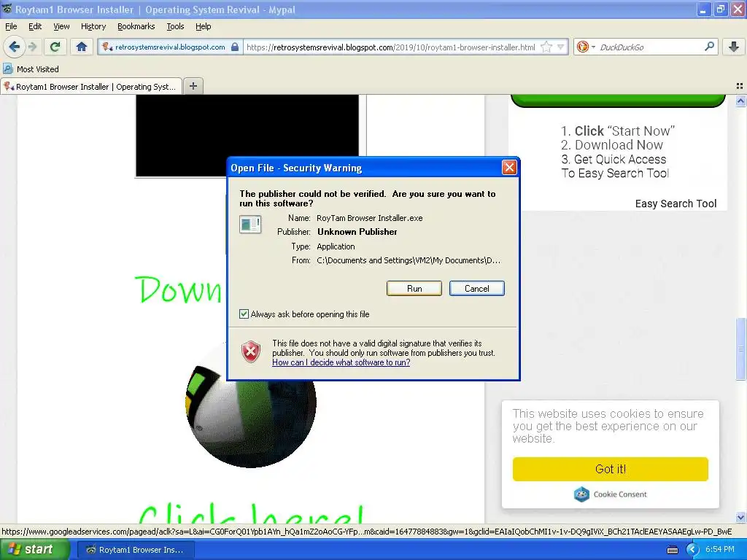Image resolution: width=747 pixels, height=560 pixels.
Task: Select the Roytam1 Browser Installer tab
Action: point(91,87)
